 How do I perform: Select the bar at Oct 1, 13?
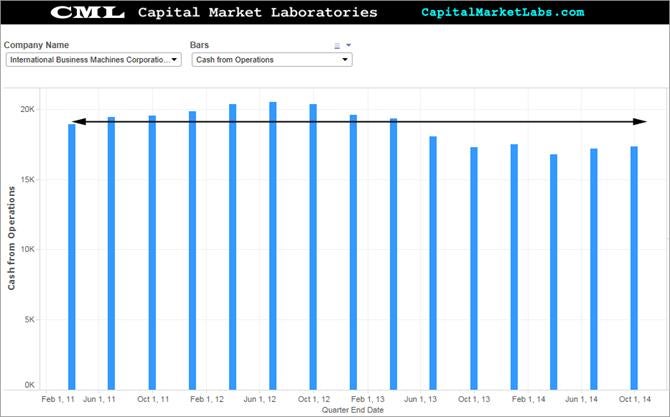pyautogui.click(x=474, y=268)
